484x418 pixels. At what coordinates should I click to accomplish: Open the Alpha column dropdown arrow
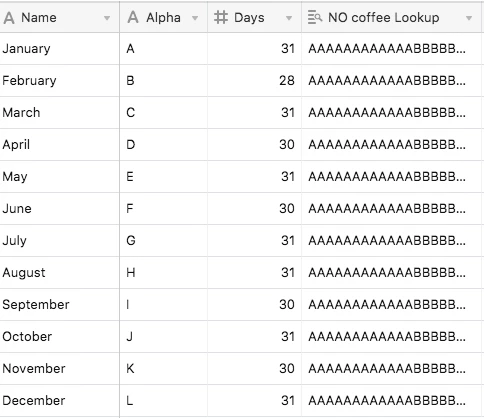pos(195,18)
